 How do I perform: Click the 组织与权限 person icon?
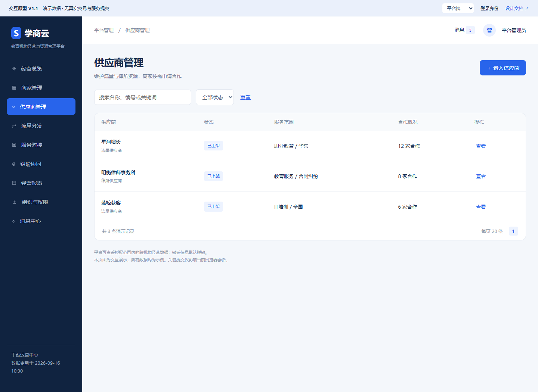15,202
